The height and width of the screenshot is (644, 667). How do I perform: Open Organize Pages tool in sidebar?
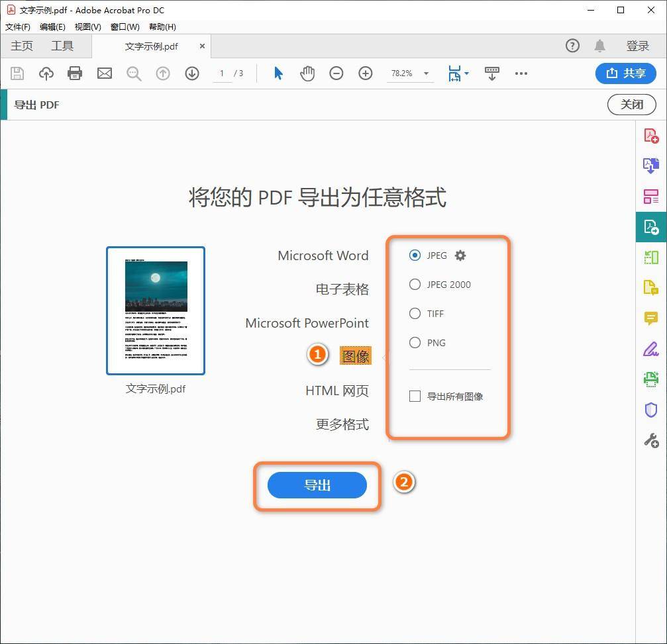pyautogui.click(x=651, y=197)
